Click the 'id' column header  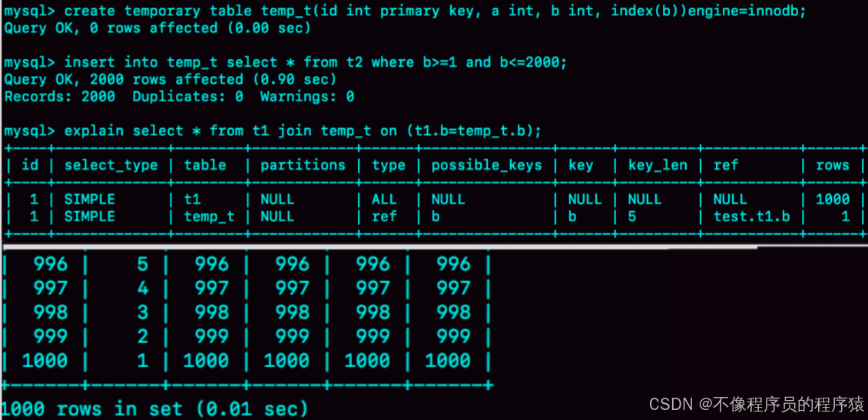[30, 165]
